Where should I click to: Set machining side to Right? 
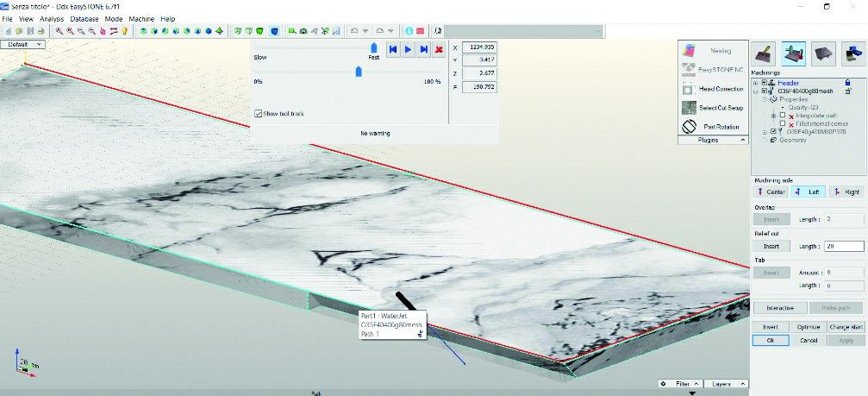[846, 192]
